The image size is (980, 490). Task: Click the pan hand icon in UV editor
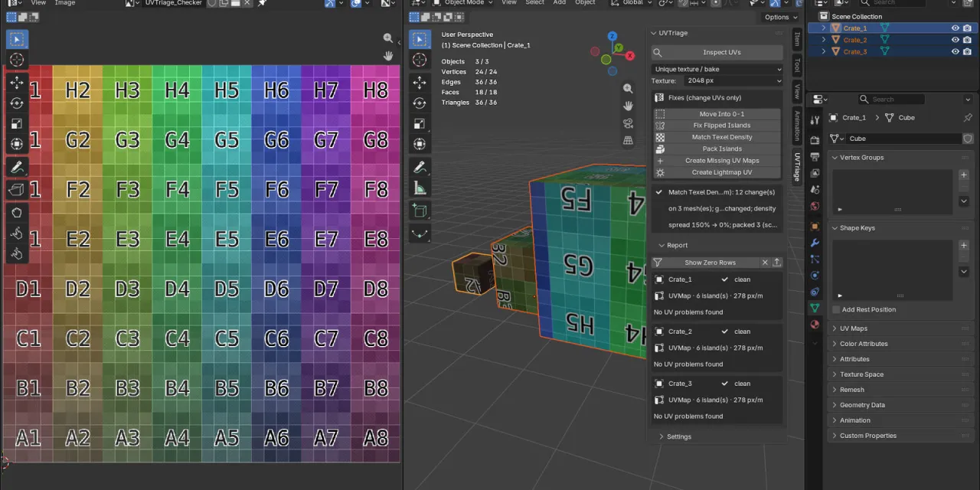(x=388, y=56)
